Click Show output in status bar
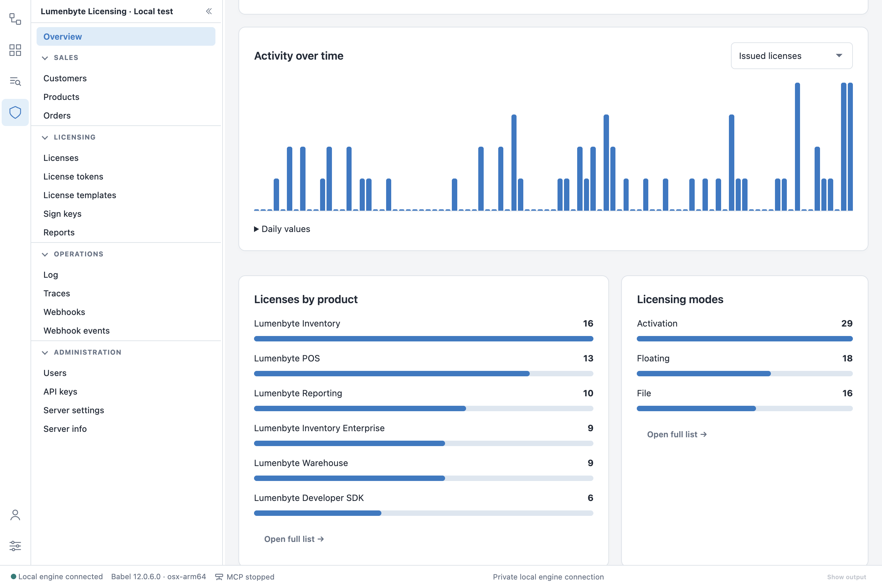The height and width of the screenshot is (588, 882). click(846, 577)
